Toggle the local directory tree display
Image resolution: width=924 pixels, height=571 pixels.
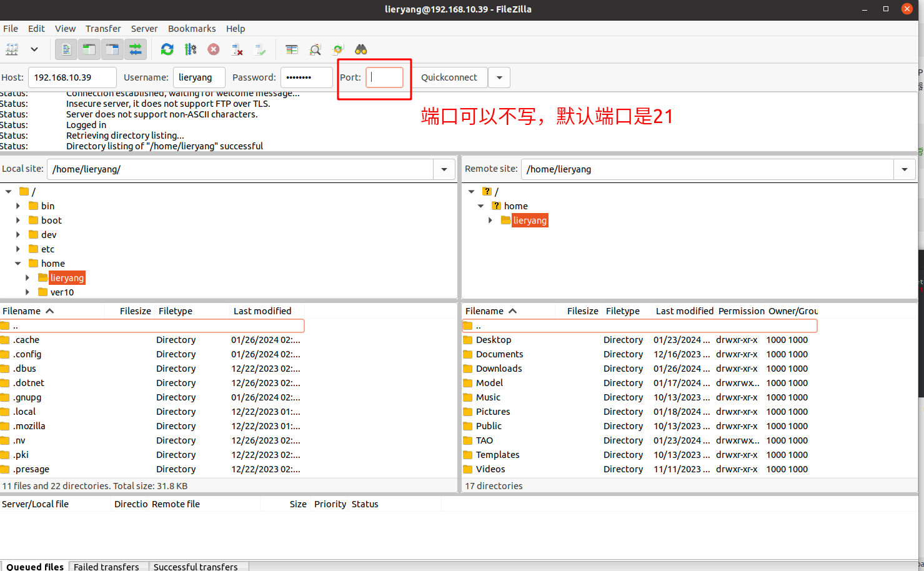(x=89, y=49)
